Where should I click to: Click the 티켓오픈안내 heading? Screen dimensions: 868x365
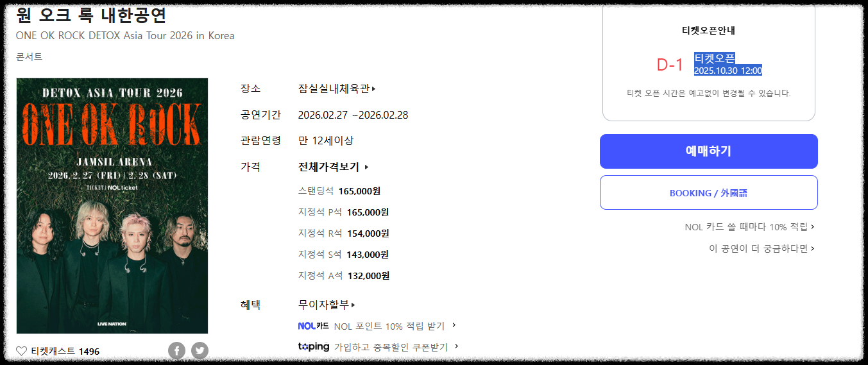point(708,30)
